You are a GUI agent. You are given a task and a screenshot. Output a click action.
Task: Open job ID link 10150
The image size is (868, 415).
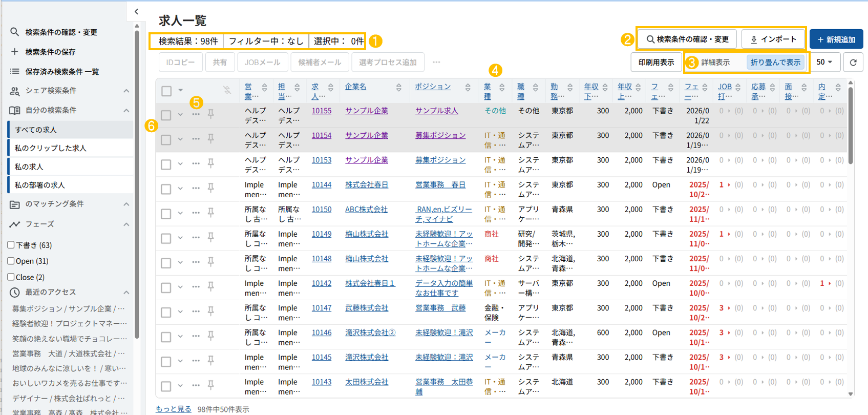322,210
